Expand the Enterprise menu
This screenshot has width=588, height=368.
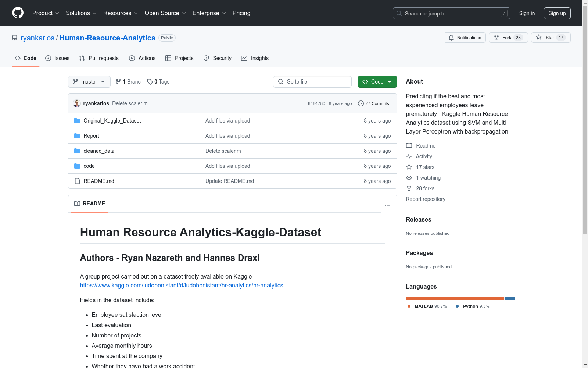(209, 13)
